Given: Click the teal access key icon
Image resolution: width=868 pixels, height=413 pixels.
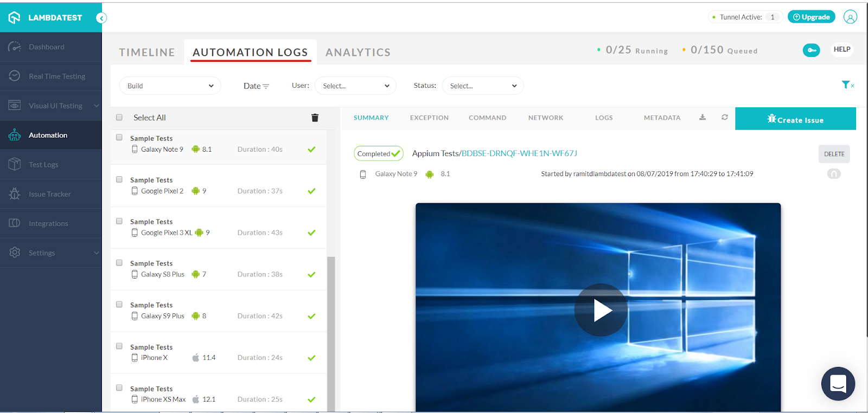Looking at the screenshot, I should click(x=811, y=50).
